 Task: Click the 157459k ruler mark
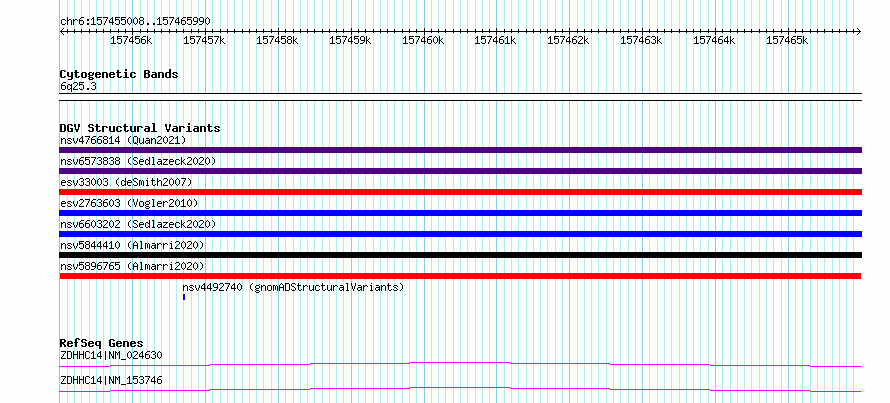pos(350,40)
